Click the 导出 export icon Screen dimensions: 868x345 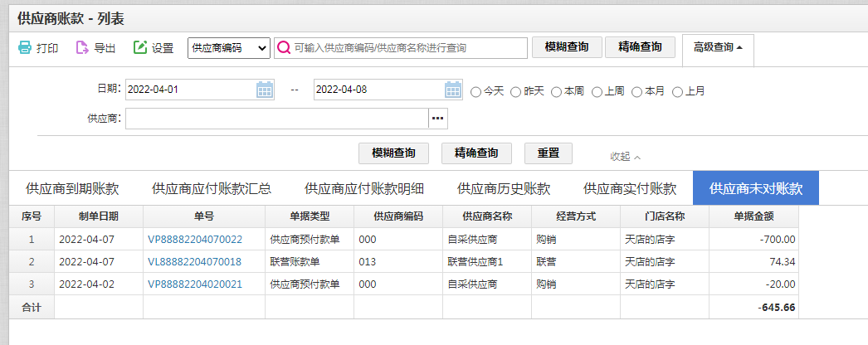pyautogui.click(x=82, y=47)
